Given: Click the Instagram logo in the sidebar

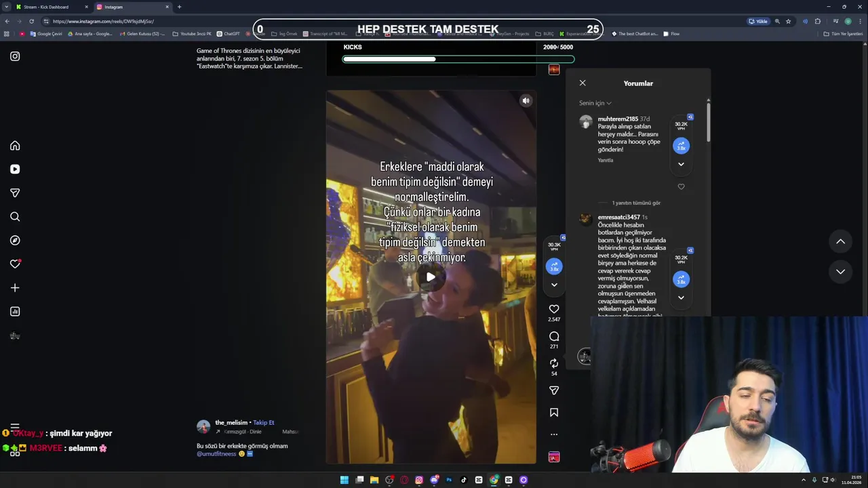Looking at the screenshot, I should [x=15, y=56].
